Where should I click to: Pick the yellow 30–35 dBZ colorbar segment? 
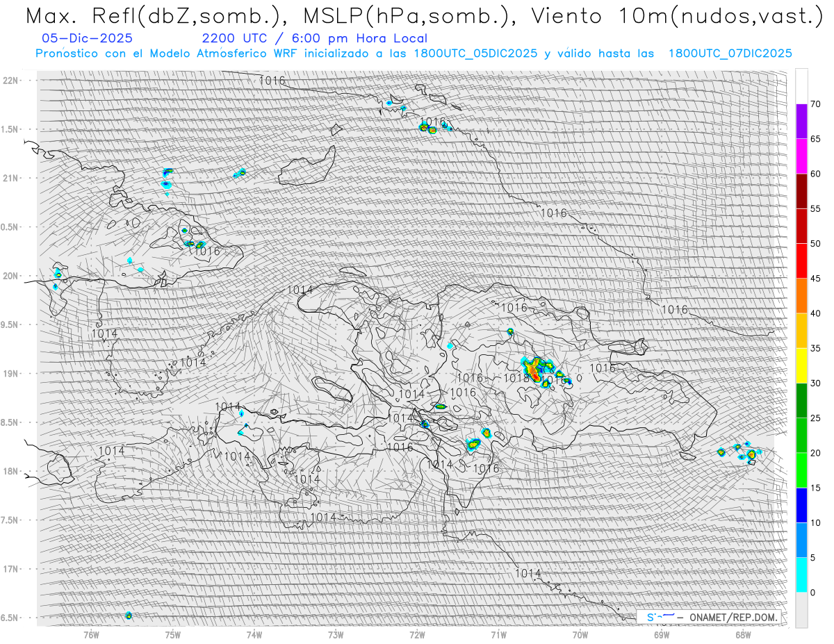pyautogui.click(x=801, y=365)
